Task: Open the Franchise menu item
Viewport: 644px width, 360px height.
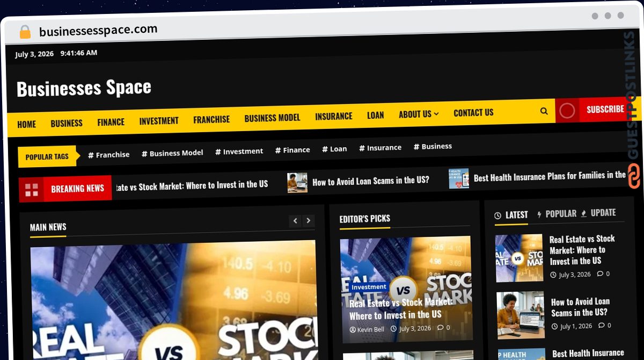Action: (x=211, y=119)
